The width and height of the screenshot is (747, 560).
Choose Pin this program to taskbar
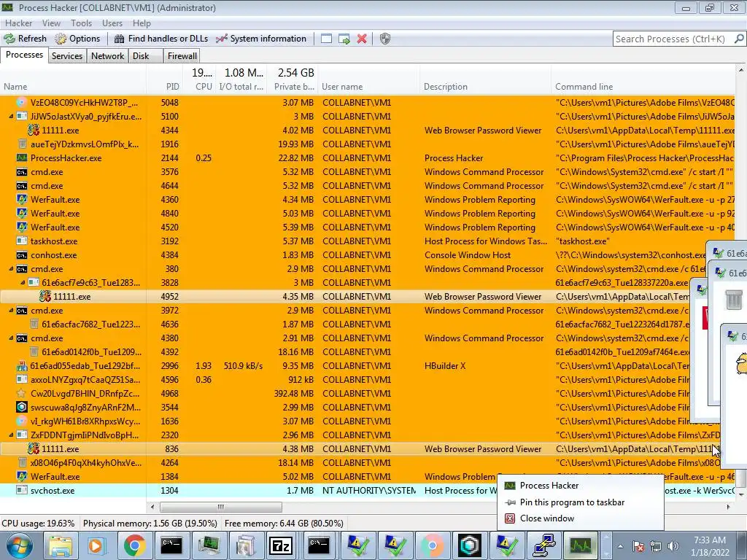(580, 502)
